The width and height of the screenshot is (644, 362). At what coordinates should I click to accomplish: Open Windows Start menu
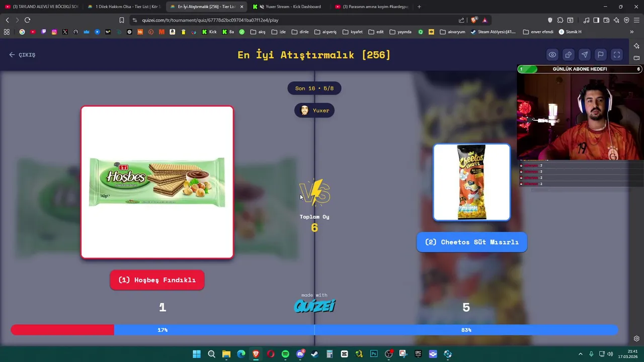click(197, 354)
